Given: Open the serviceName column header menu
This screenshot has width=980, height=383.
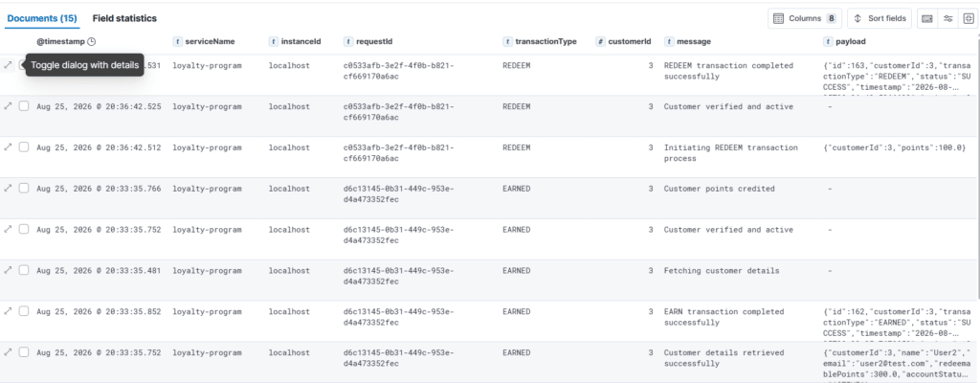Looking at the screenshot, I should [x=204, y=42].
